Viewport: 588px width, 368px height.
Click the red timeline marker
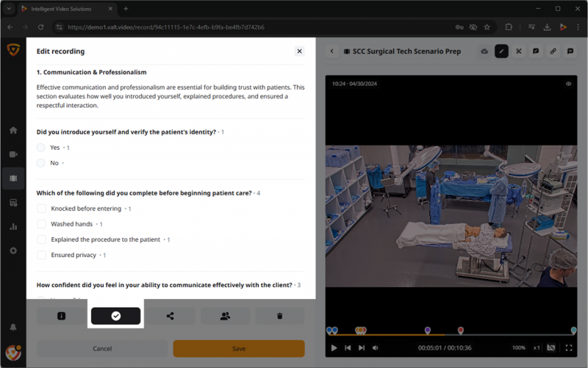[x=461, y=330]
